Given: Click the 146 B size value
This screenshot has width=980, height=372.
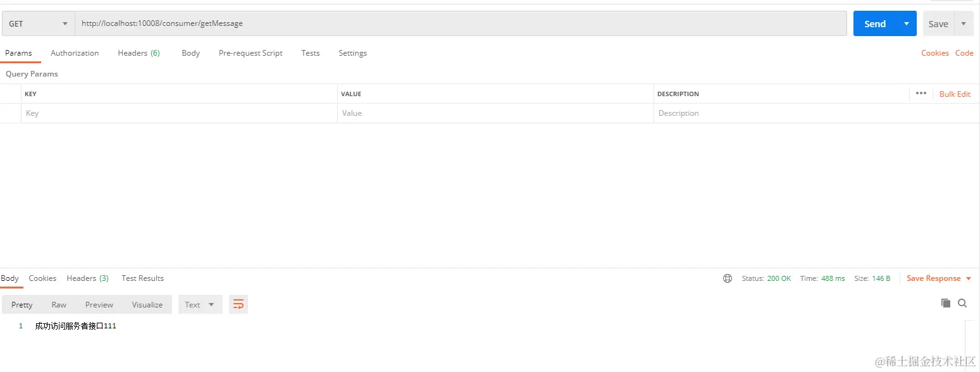Looking at the screenshot, I should click(x=881, y=278).
